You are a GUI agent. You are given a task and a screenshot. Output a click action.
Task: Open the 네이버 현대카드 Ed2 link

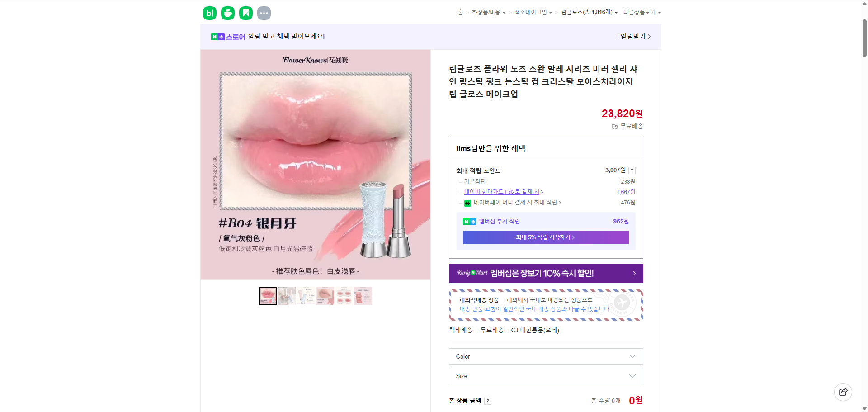coord(502,192)
